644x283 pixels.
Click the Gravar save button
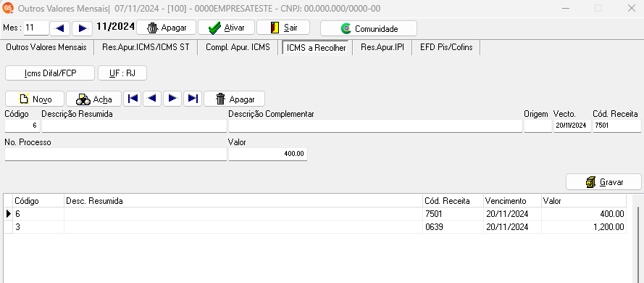603,182
